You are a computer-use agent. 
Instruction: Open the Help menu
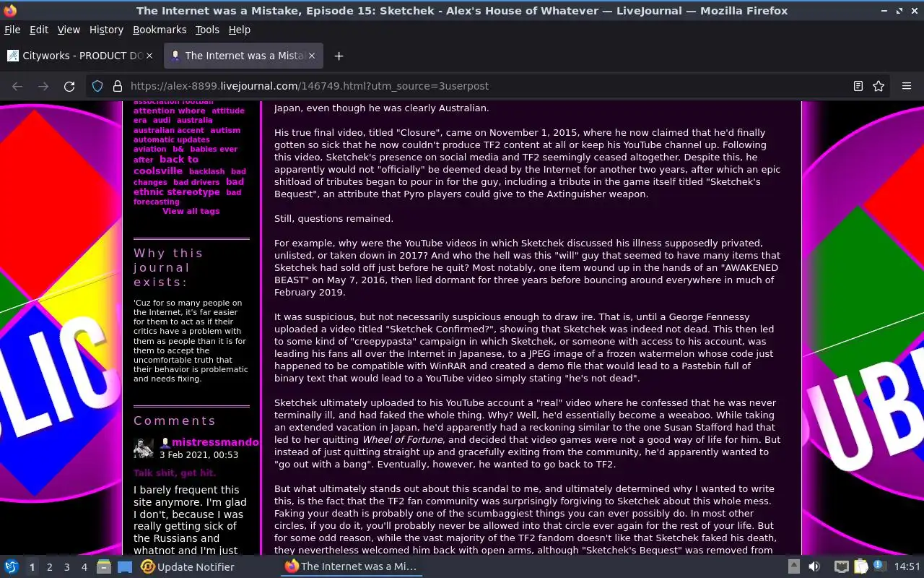click(239, 30)
